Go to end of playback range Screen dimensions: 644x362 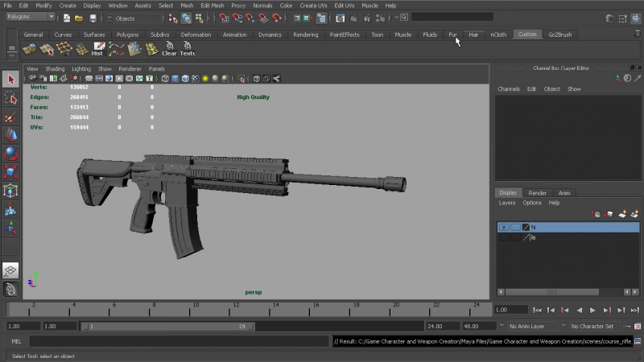tap(635, 311)
